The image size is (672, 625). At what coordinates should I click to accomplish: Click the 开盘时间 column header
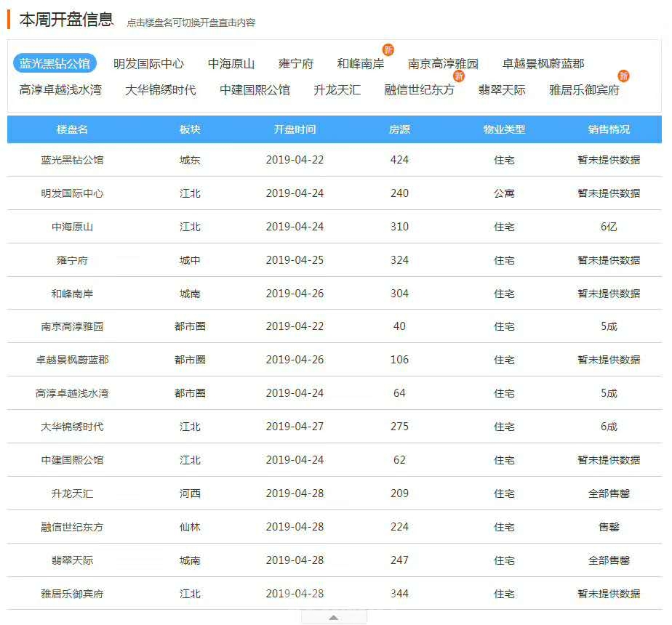click(x=295, y=129)
